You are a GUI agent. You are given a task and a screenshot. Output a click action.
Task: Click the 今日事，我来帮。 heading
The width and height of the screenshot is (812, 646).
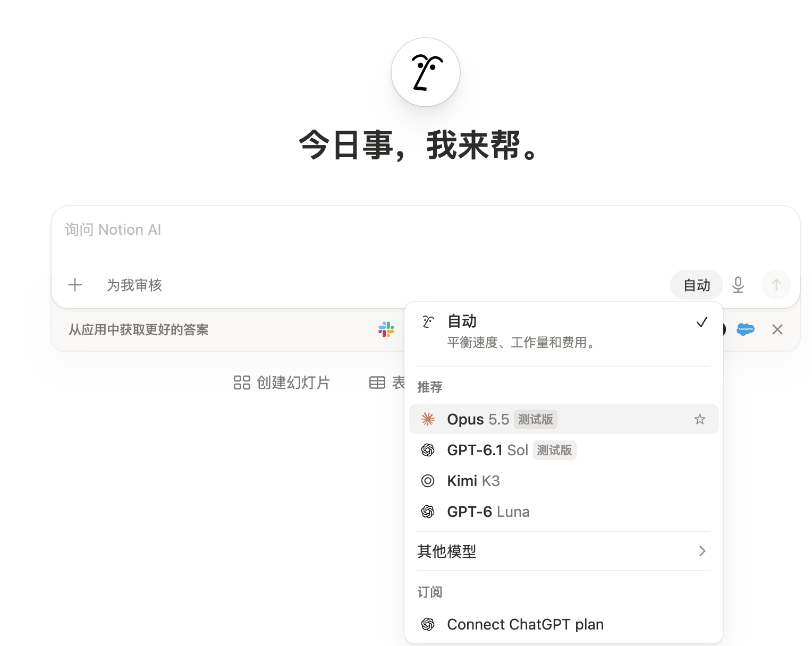[x=420, y=146]
